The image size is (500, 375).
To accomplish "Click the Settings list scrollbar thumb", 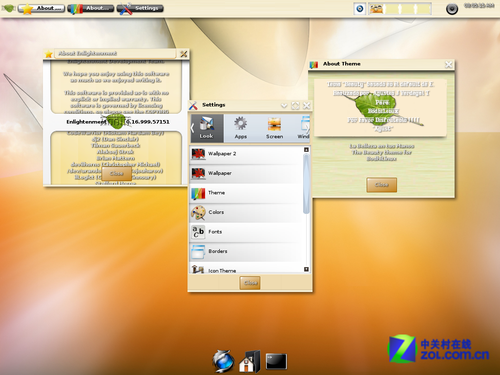I will tap(306, 183).
